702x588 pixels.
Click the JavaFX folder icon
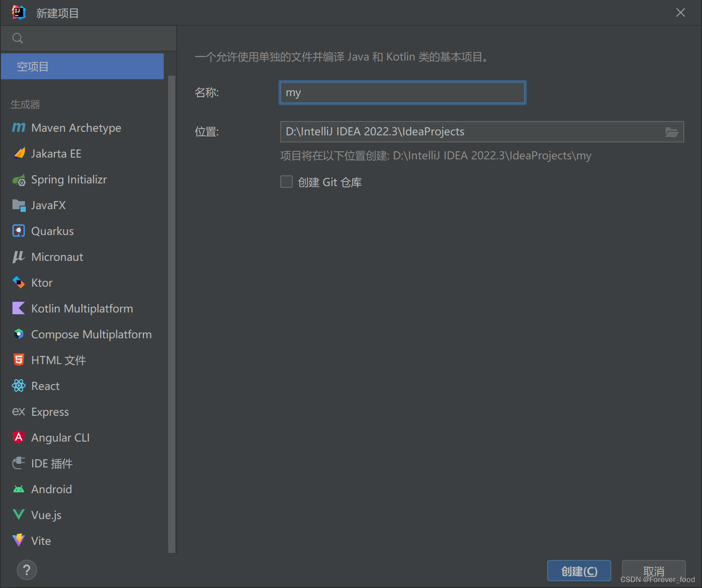coord(19,206)
